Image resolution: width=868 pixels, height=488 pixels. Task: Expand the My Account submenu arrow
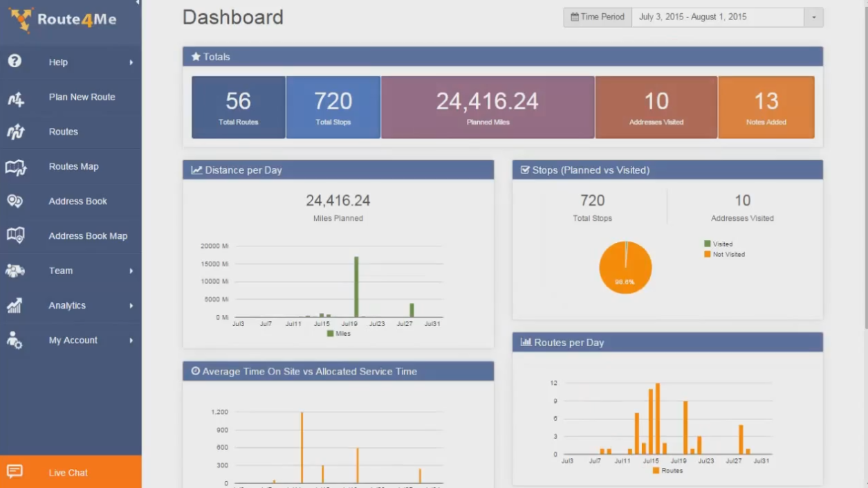point(131,340)
